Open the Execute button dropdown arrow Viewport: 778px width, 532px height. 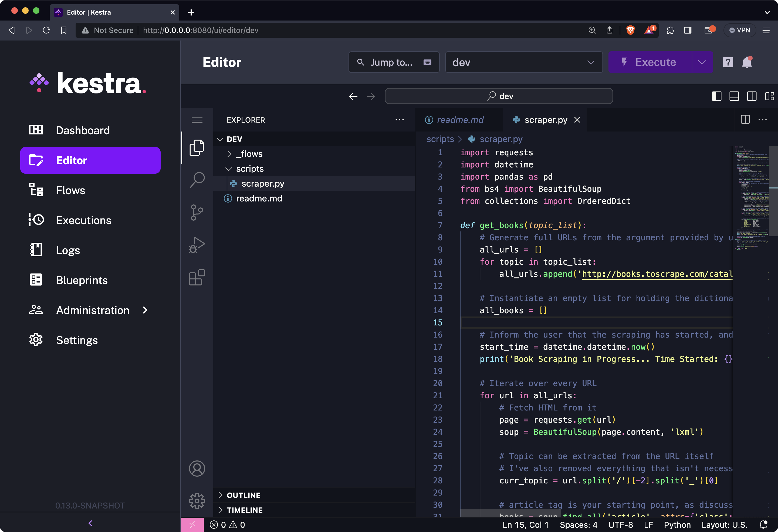click(x=702, y=62)
